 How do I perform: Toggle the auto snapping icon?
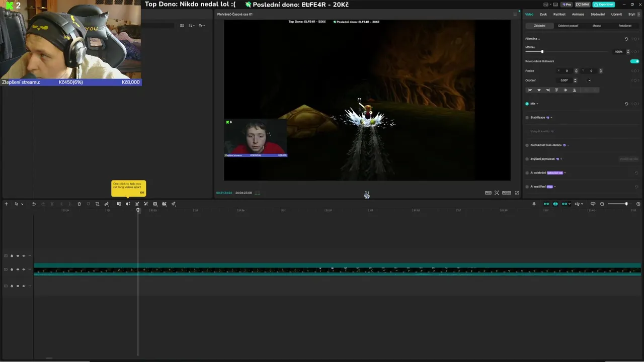tap(555, 204)
